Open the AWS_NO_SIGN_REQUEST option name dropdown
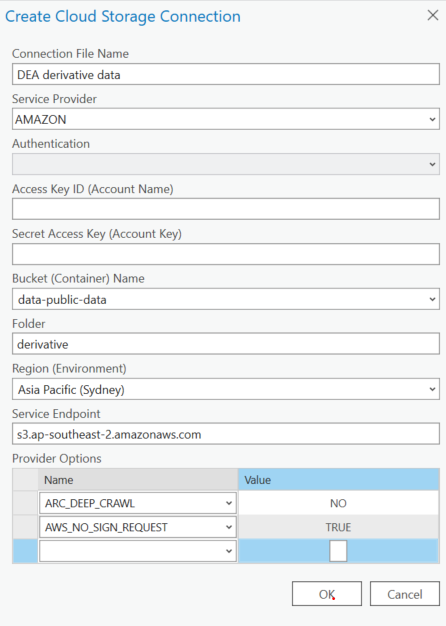446x626 pixels. (138, 527)
